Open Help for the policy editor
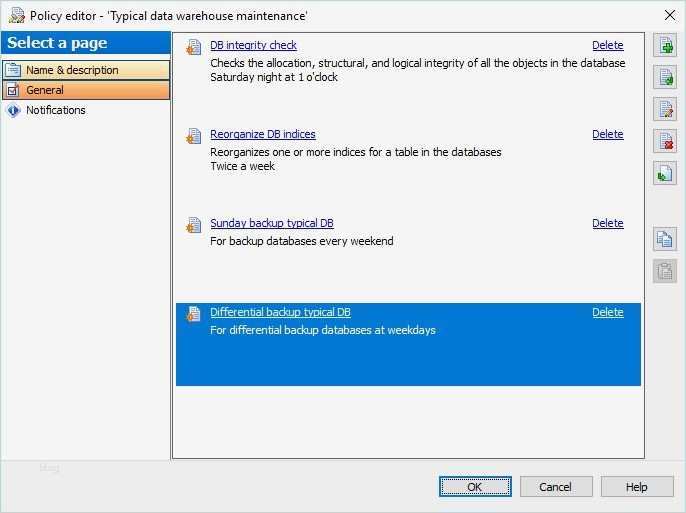 [x=637, y=487]
